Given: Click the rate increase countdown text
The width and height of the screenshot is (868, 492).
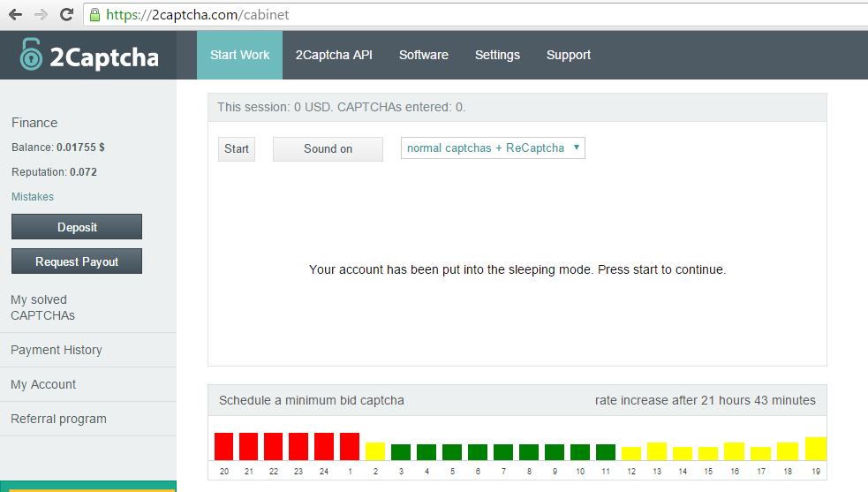Looking at the screenshot, I should click(706, 400).
